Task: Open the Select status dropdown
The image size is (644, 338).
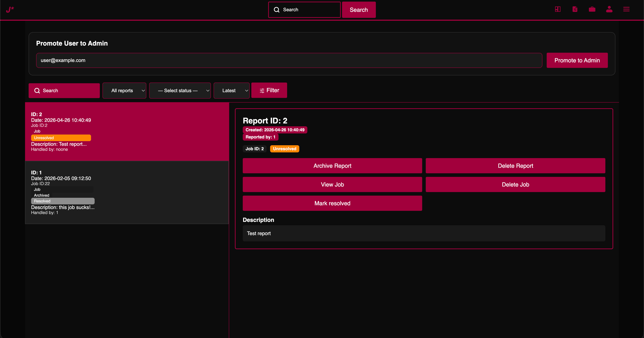Action: point(180,91)
